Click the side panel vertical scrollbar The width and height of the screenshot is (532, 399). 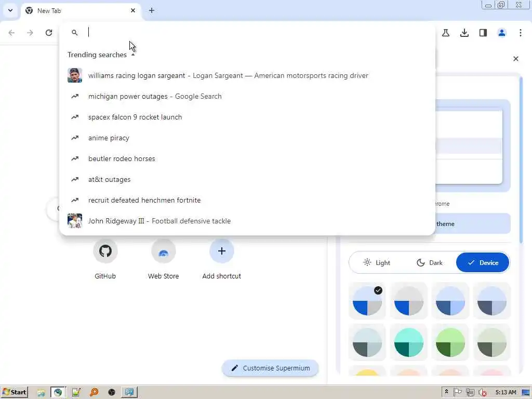coord(521,159)
